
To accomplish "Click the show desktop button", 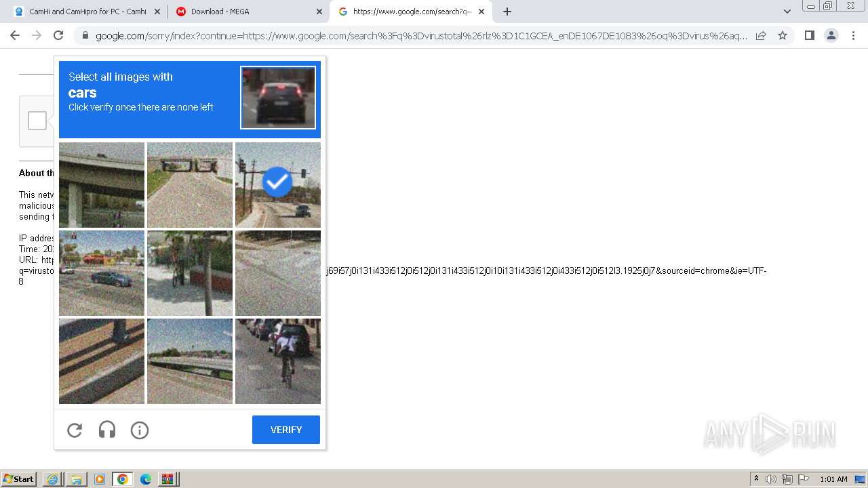I will tap(861, 479).
